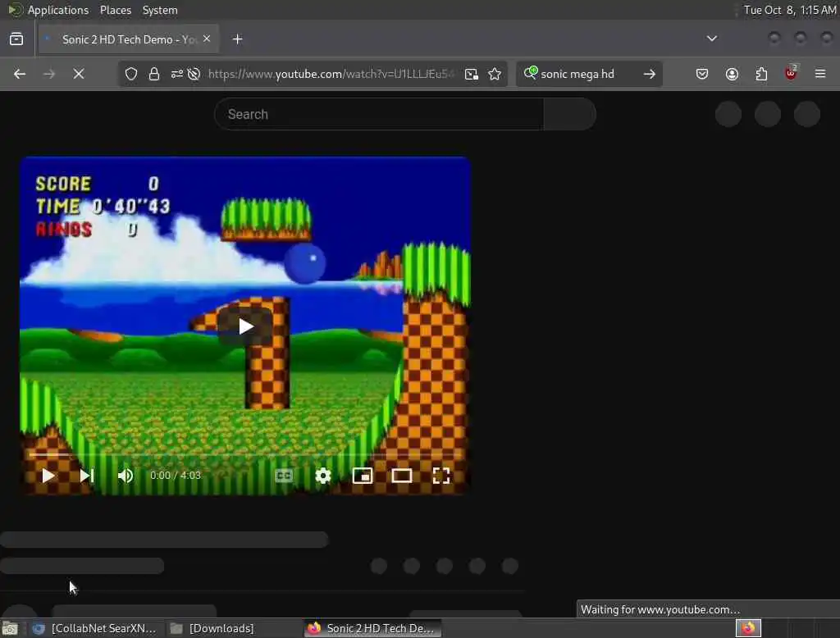
Task: Click the large play overlay on video
Action: (245, 326)
